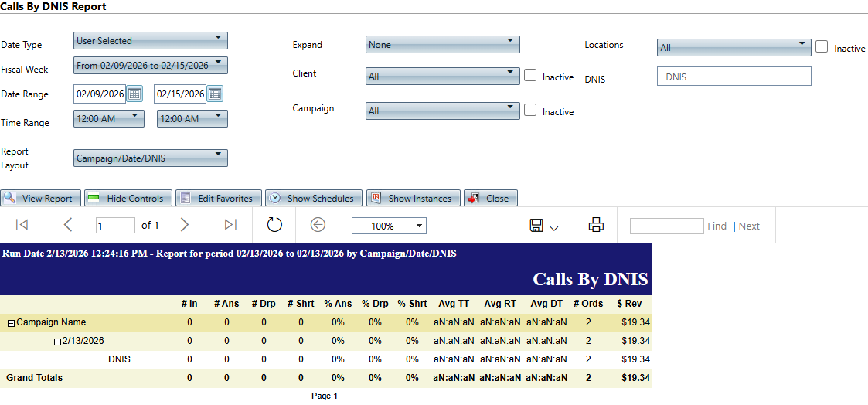Open the 100% zoom level dropdown

[388, 226]
